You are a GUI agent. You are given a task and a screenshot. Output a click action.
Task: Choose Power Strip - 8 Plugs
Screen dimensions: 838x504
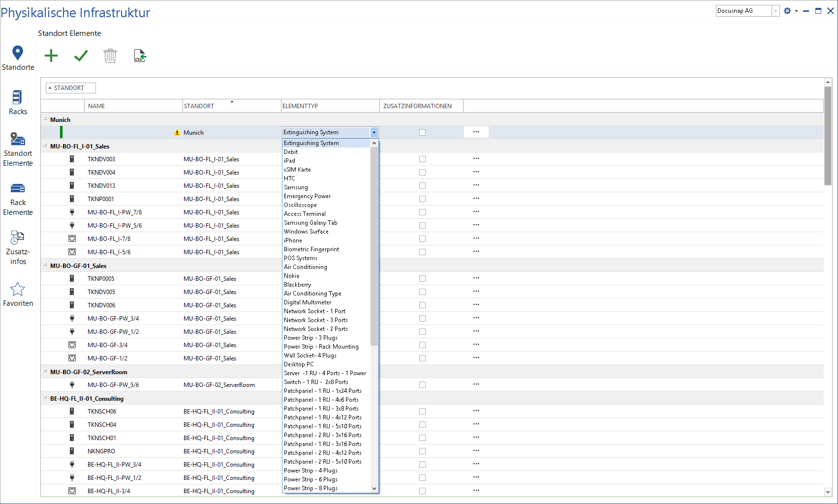(326, 488)
